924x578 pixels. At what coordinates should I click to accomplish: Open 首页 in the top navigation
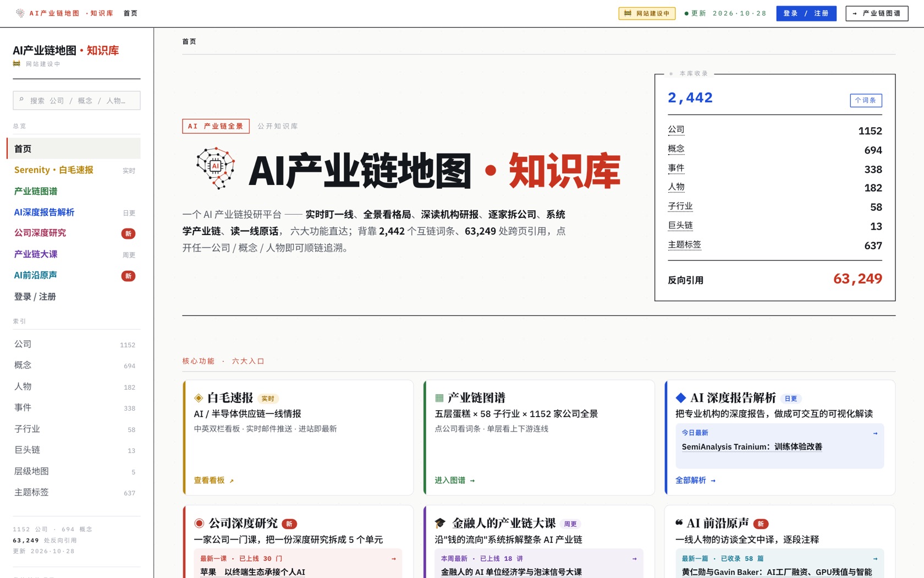tap(130, 13)
